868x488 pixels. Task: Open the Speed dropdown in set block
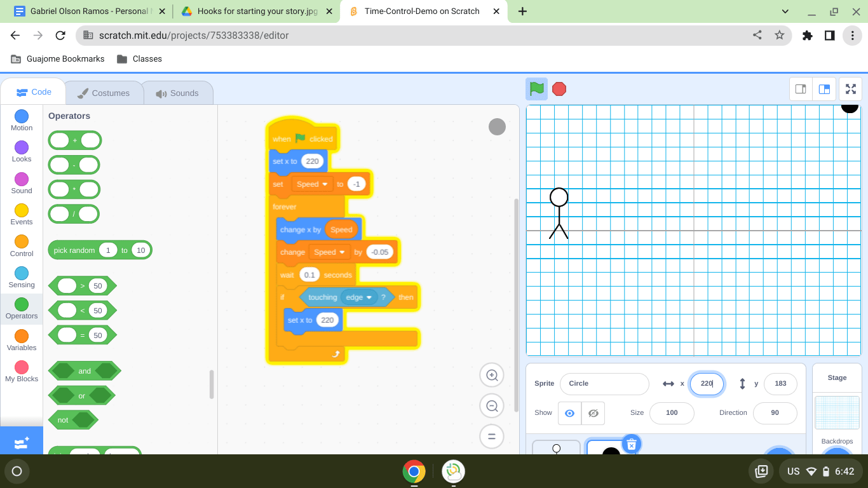[325, 184]
